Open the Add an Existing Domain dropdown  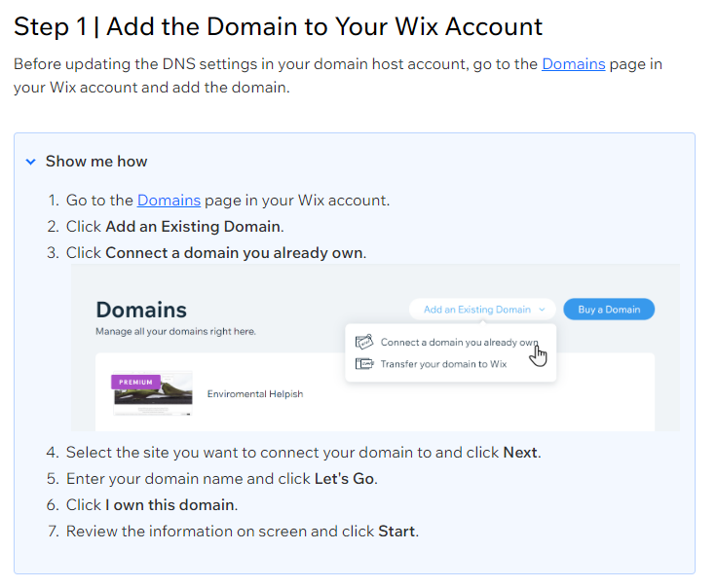coord(482,310)
